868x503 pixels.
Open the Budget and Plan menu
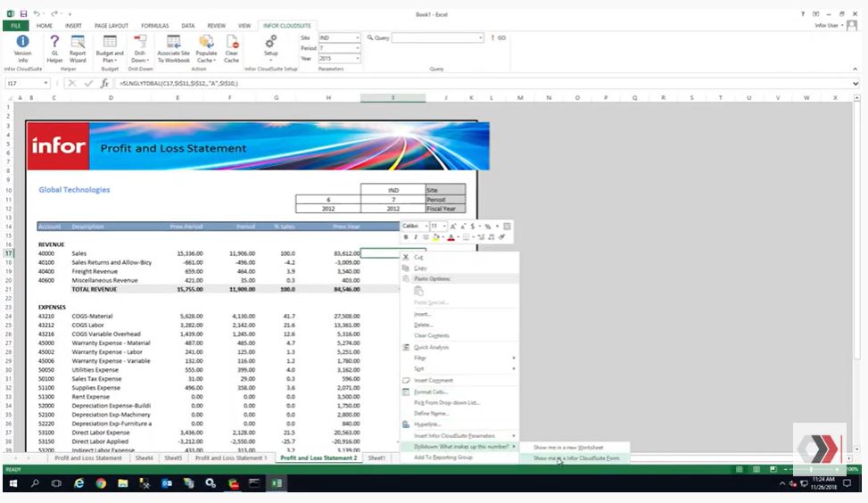pos(110,49)
